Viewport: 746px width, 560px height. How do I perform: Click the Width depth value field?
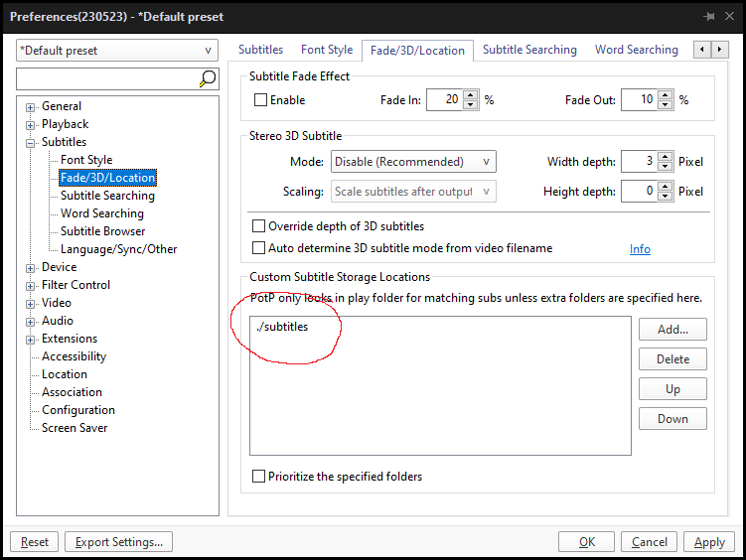[x=640, y=162]
